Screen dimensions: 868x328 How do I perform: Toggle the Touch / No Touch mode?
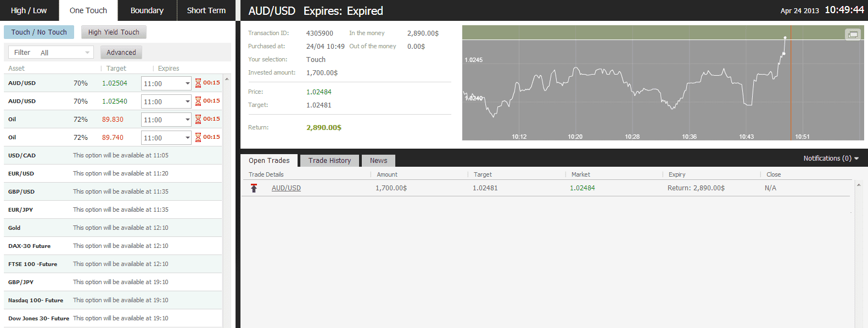point(39,32)
